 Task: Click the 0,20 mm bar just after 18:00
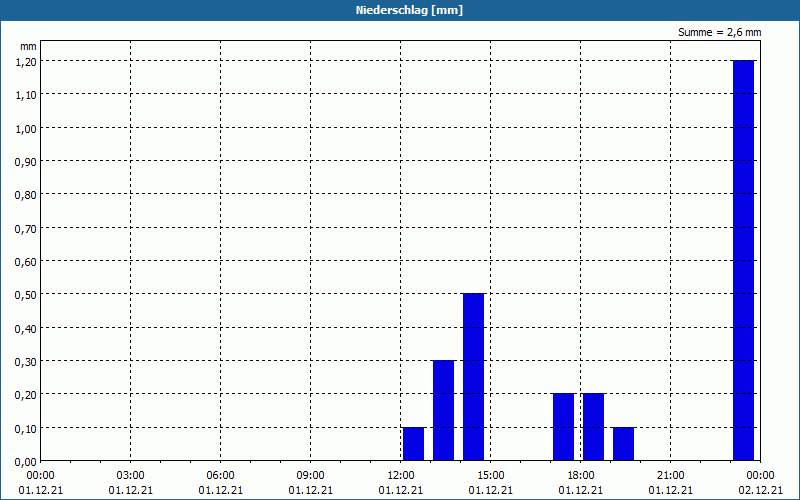point(593,427)
